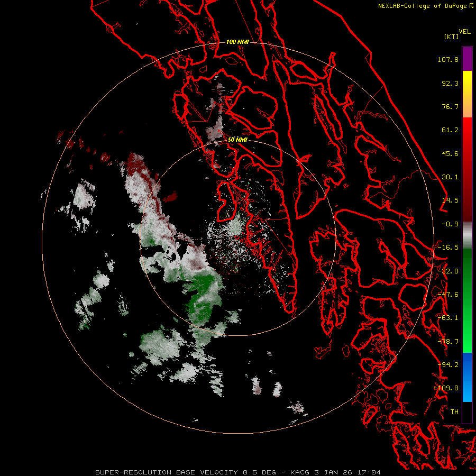Image resolution: width=476 pixels, height=476 pixels.
Task: Click the 30.1 velocity scale value
Action: tap(450, 177)
